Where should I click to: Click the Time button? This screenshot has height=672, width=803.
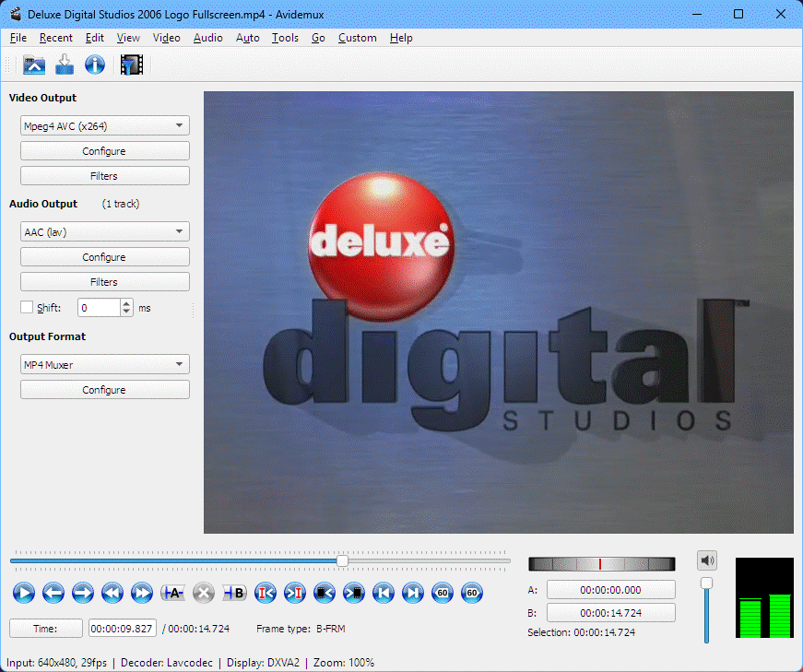coord(45,628)
